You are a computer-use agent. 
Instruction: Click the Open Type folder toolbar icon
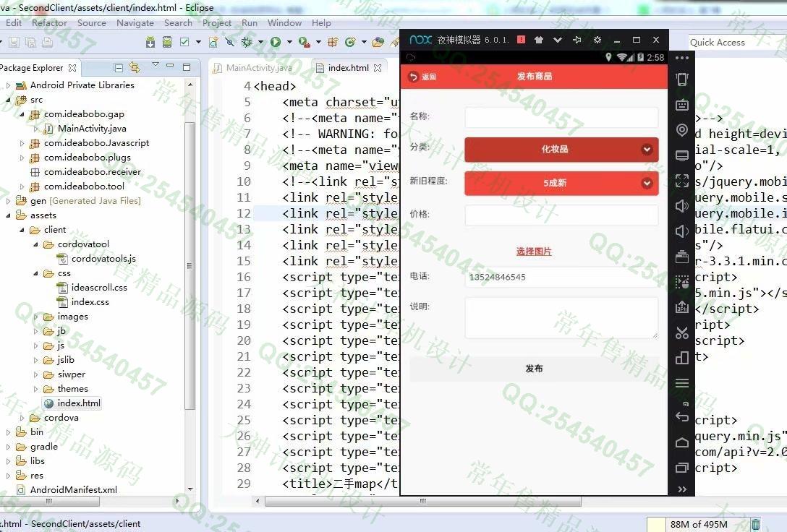(x=378, y=42)
